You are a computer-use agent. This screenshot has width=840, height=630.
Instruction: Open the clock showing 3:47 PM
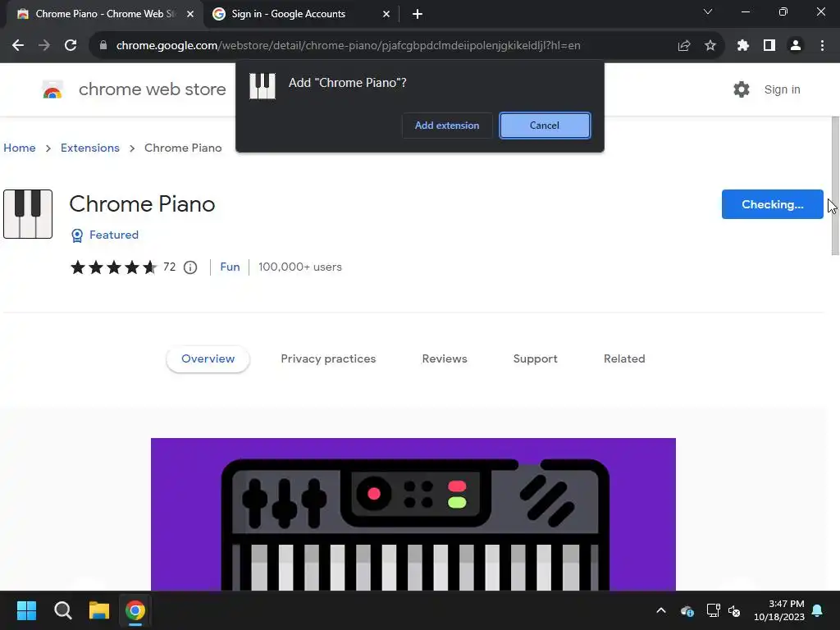(779, 610)
